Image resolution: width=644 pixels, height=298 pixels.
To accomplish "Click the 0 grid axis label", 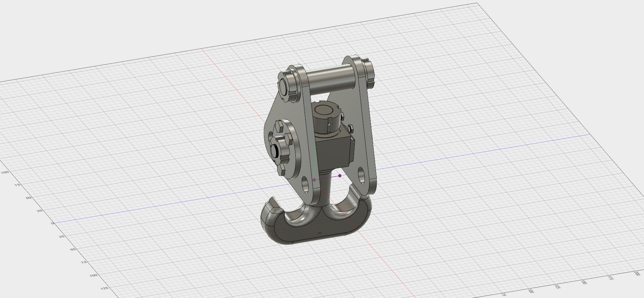I will 53,223.
